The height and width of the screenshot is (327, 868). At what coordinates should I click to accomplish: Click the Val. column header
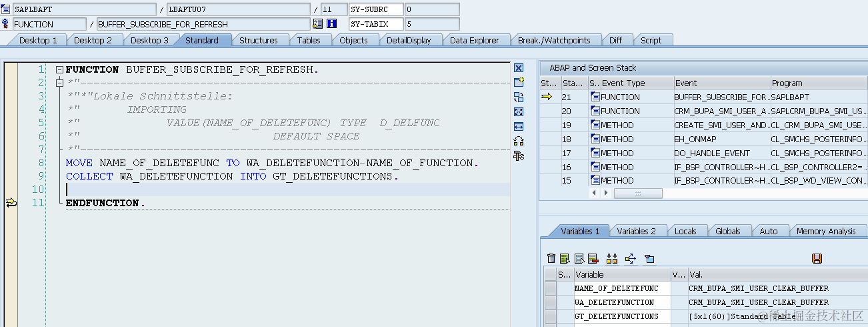point(777,274)
